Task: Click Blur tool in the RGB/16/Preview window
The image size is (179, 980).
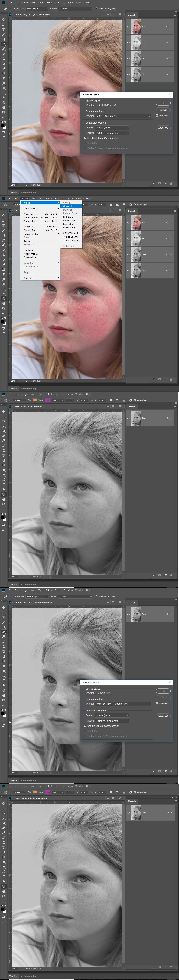Action: point(4,78)
